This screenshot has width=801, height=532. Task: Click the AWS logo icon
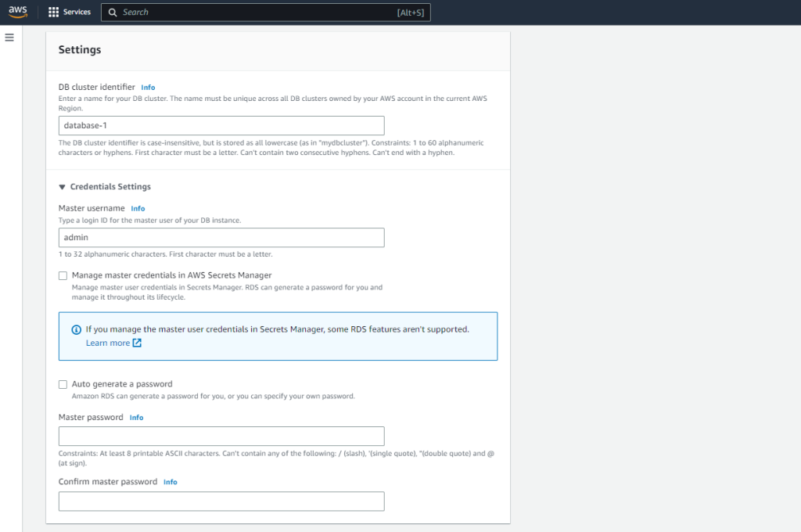pos(17,12)
